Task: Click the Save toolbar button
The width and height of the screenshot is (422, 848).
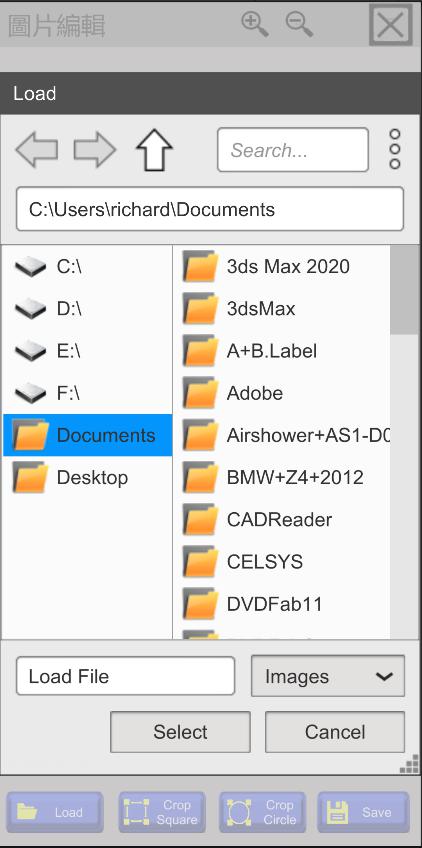Action: (x=363, y=812)
